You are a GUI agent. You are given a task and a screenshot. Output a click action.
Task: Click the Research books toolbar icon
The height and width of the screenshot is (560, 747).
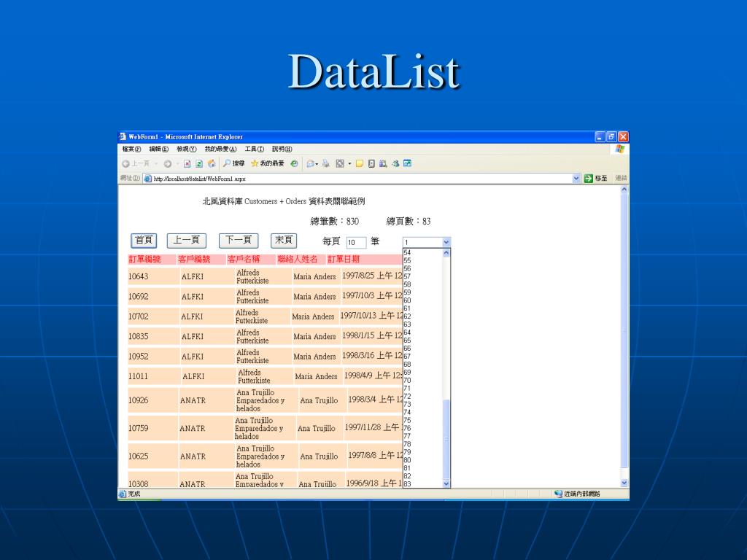[x=383, y=164]
